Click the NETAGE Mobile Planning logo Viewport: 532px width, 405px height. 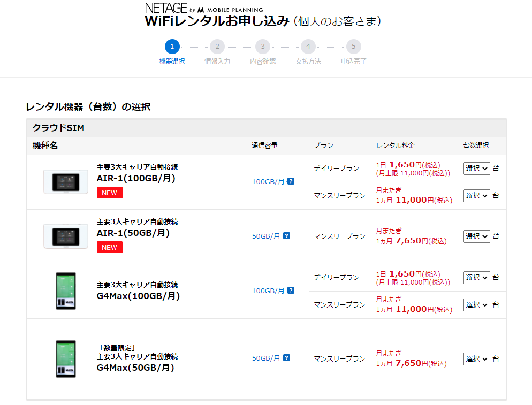204,9
